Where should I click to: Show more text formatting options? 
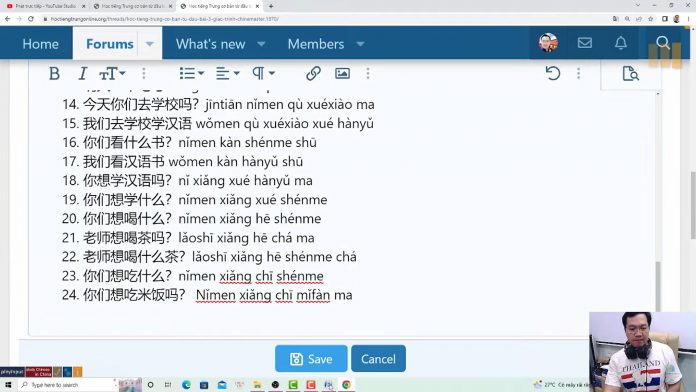(144, 73)
